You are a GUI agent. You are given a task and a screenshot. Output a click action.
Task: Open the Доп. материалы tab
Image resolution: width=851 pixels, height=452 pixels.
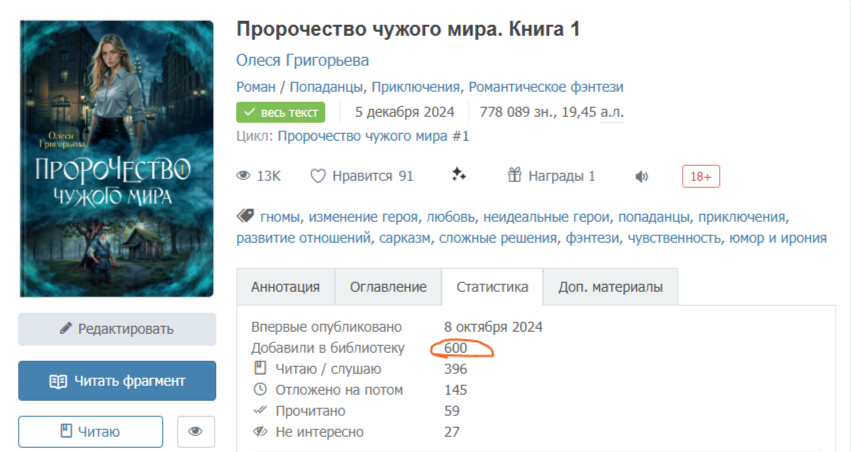click(x=611, y=287)
